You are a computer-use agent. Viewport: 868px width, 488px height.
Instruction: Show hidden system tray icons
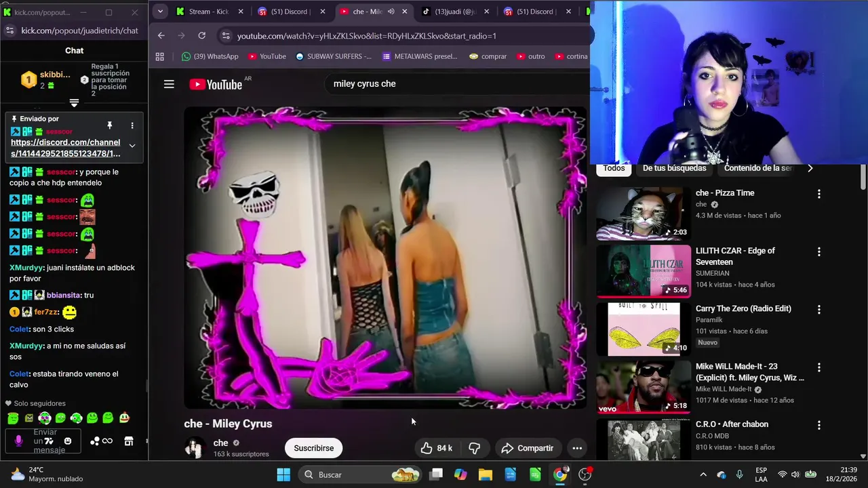click(703, 474)
